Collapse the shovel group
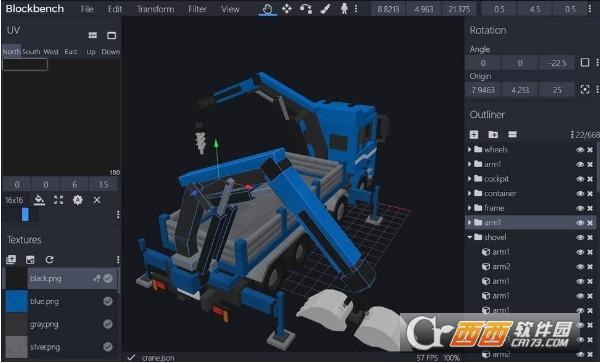 click(x=470, y=237)
